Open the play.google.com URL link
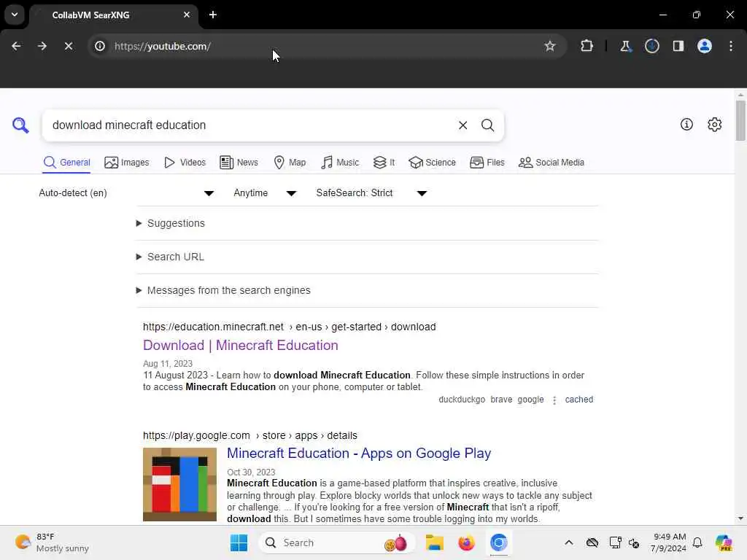Viewport: 747px width, 560px height. [x=250, y=436]
